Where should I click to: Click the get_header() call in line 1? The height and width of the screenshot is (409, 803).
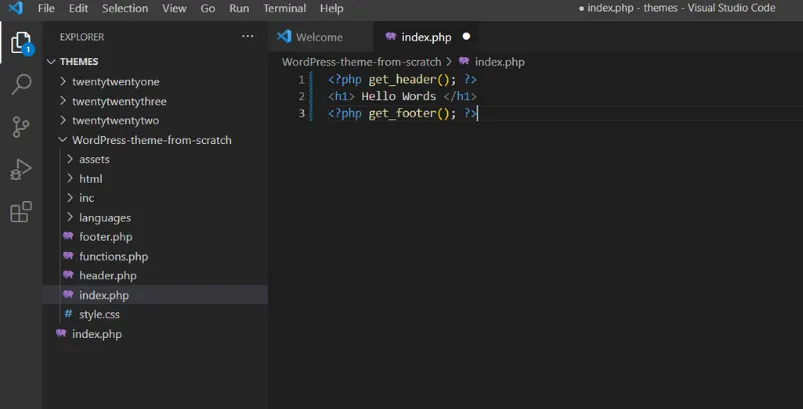tap(412, 80)
